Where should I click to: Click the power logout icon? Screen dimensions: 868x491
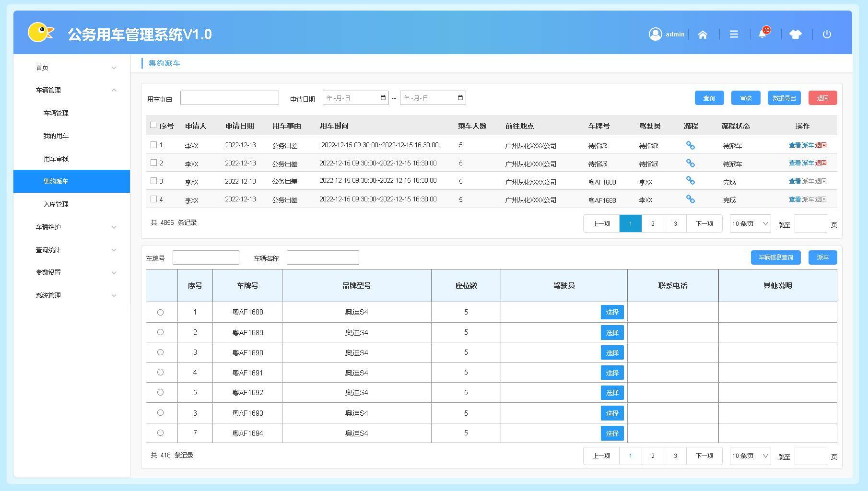coord(827,35)
